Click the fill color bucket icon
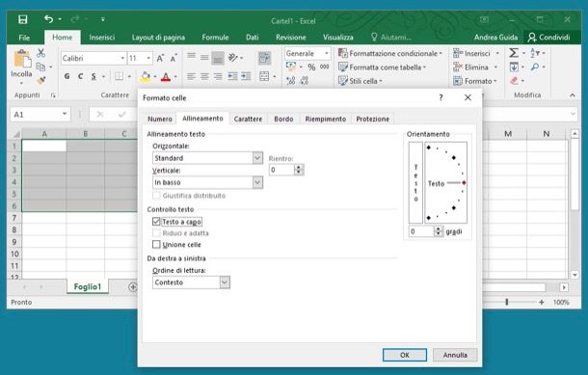Screen dimensions: 588x375 tap(146, 77)
